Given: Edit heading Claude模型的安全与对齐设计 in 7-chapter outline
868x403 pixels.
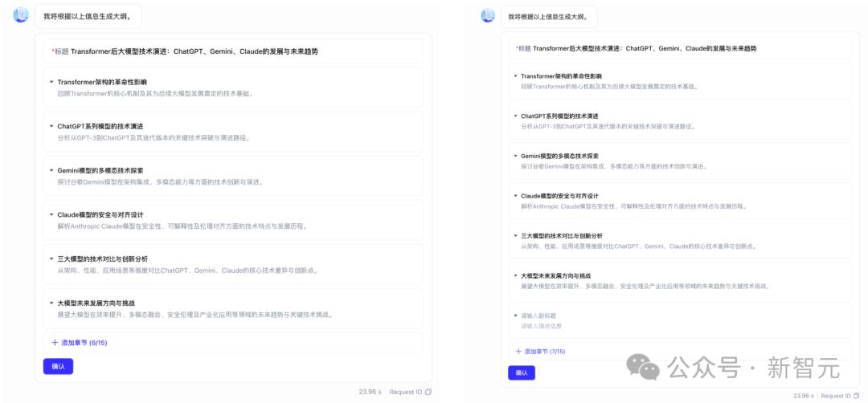Looking at the screenshot, I should point(559,196).
